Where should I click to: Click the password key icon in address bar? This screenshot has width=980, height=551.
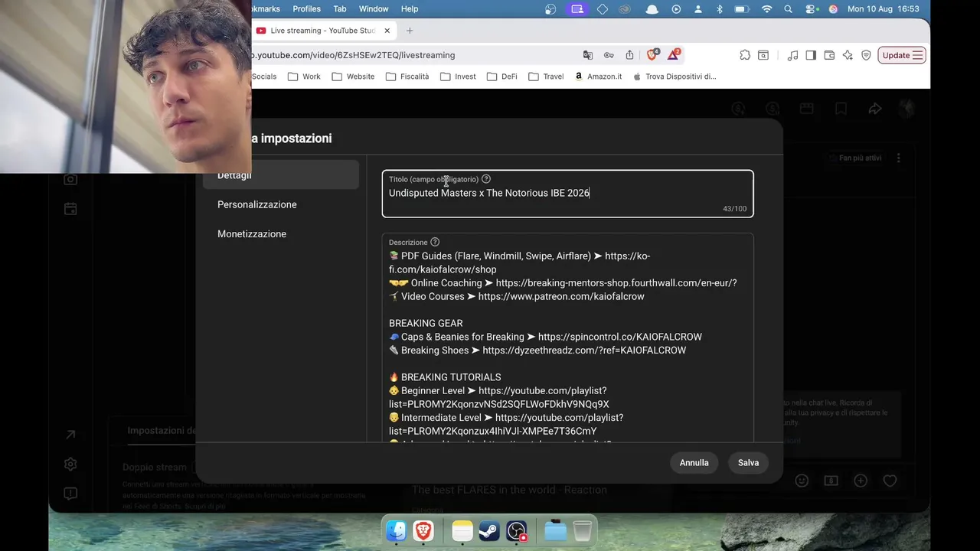(x=609, y=55)
